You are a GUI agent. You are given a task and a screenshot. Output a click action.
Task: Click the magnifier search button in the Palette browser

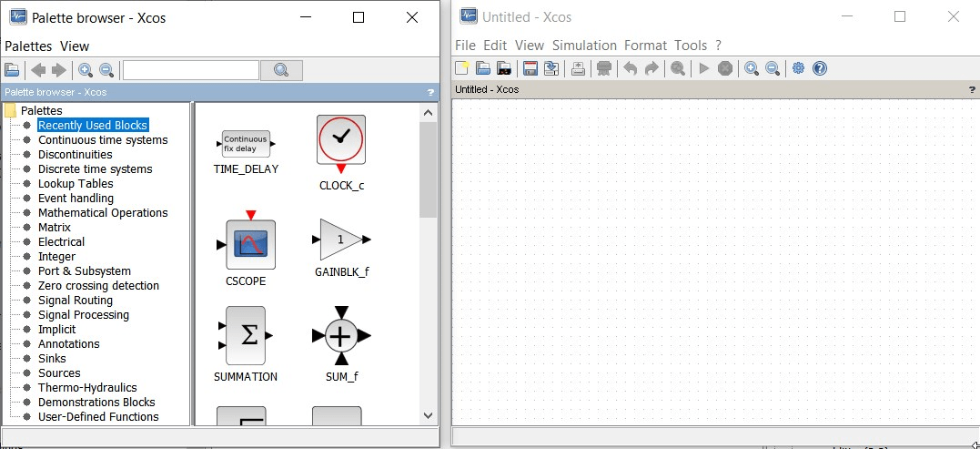(281, 70)
